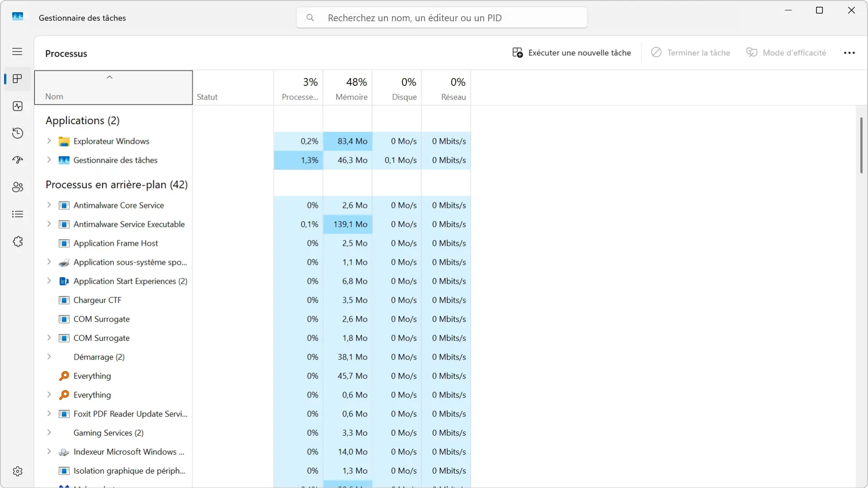
Task: Click the search magnifier icon
Action: [x=310, y=18]
